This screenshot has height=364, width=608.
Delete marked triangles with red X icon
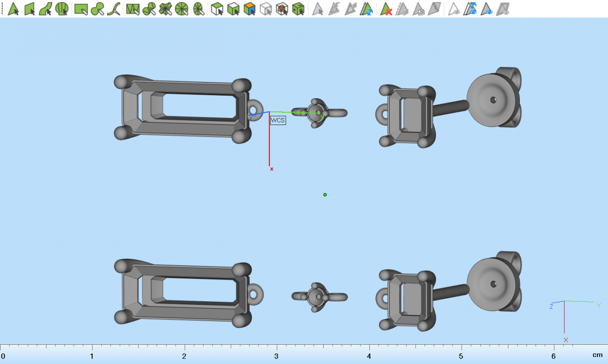click(x=387, y=9)
